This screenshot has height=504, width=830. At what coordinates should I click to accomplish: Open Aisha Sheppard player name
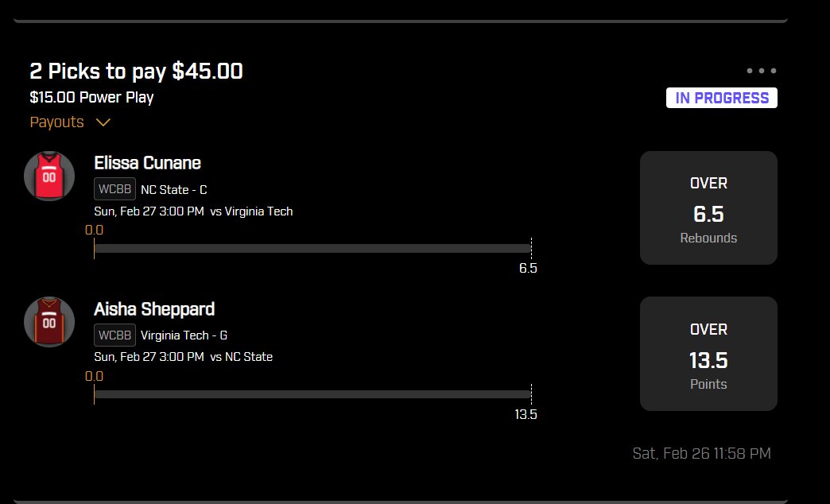coord(154,308)
